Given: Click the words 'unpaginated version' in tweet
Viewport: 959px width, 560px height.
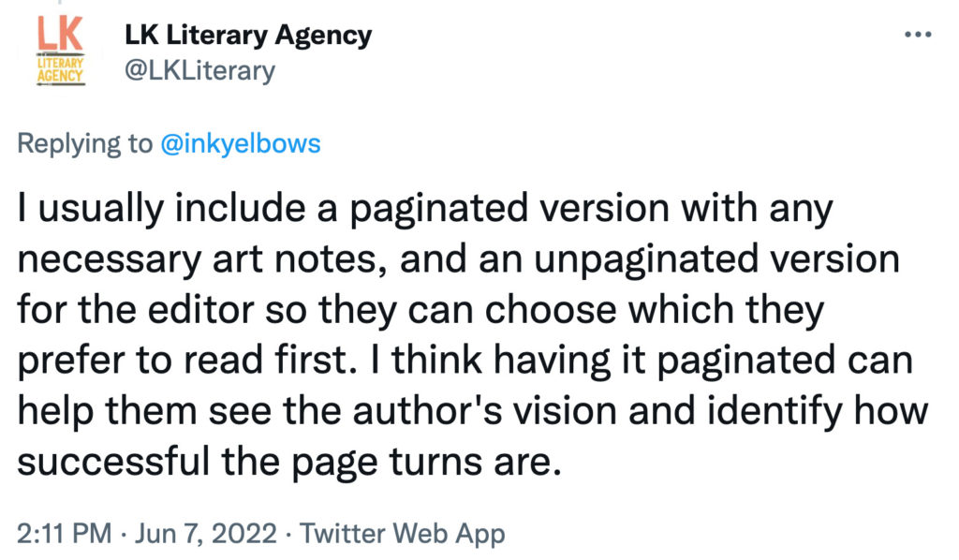Looking at the screenshot, I should click(x=716, y=259).
